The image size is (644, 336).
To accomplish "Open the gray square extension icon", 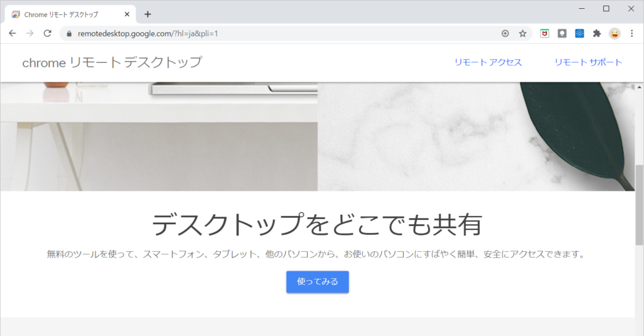I will (x=562, y=34).
